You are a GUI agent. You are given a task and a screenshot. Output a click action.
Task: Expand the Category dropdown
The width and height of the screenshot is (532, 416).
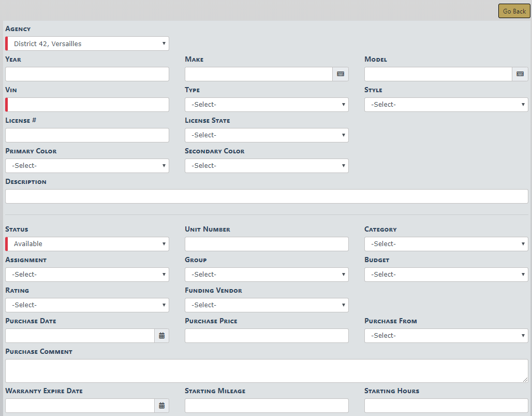[x=446, y=244]
